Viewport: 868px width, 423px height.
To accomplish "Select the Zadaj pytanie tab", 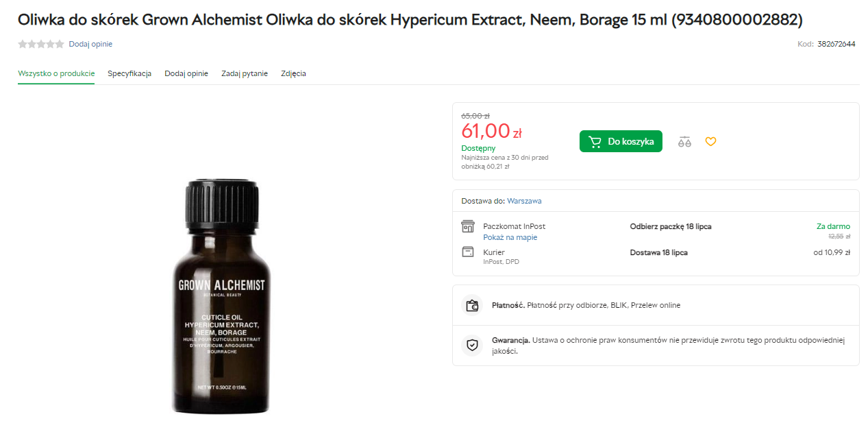I will [x=245, y=73].
